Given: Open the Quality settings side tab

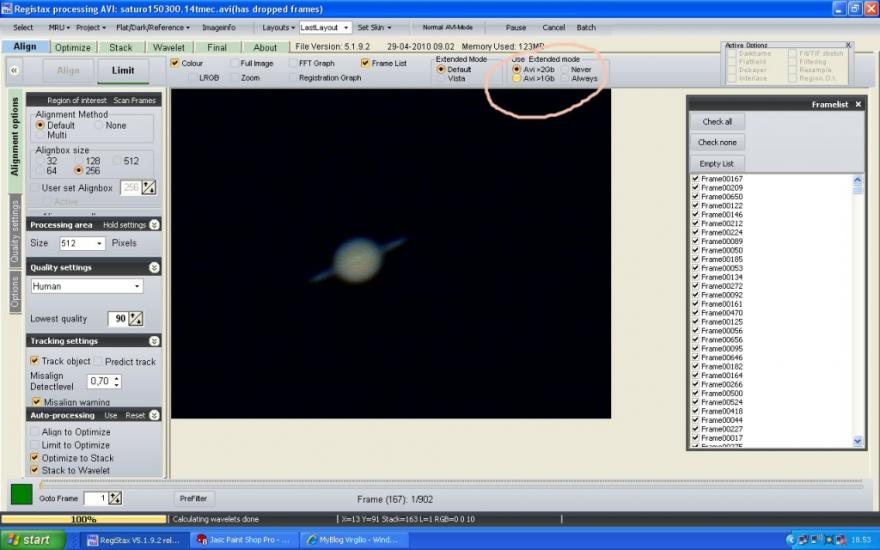Looking at the screenshot, I should (15, 232).
